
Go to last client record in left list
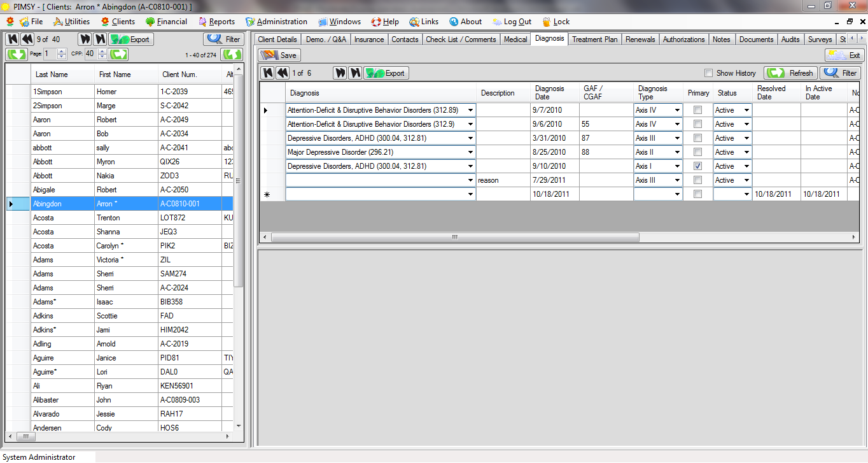100,39
